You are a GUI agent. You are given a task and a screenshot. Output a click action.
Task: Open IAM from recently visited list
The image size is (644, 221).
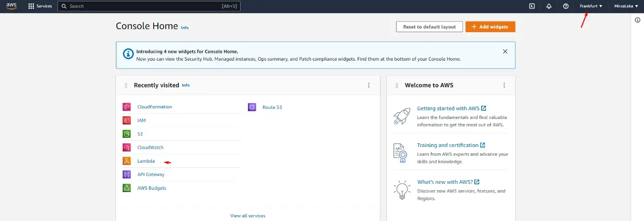point(141,120)
